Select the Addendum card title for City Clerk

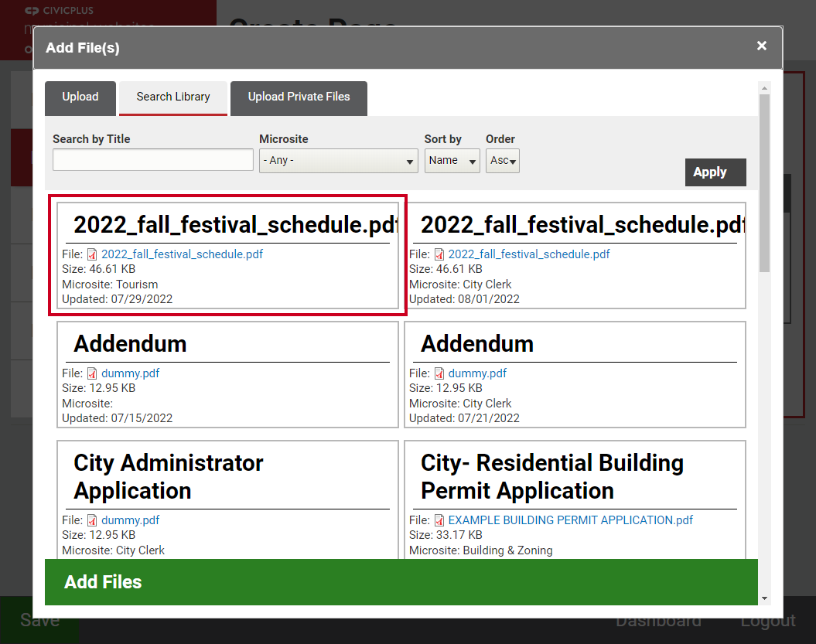click(477, 344)
